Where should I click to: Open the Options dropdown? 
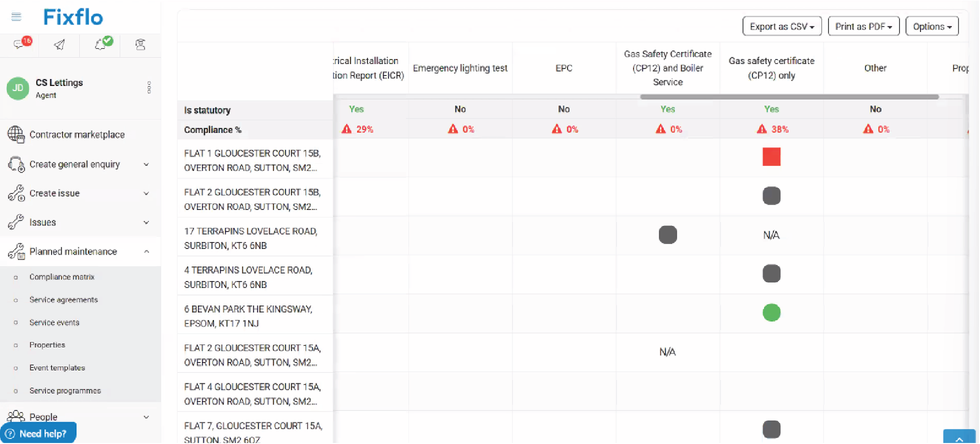[x=931, y=26]
